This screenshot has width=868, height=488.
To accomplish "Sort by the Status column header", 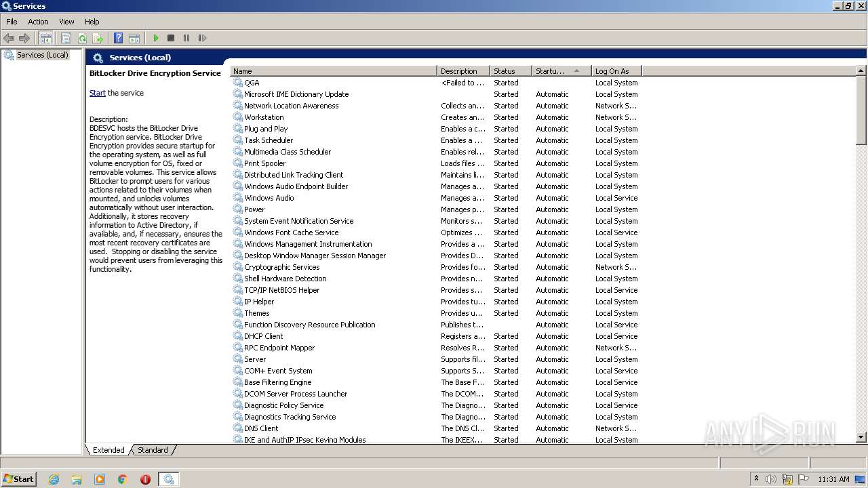I will pos(511,70).
